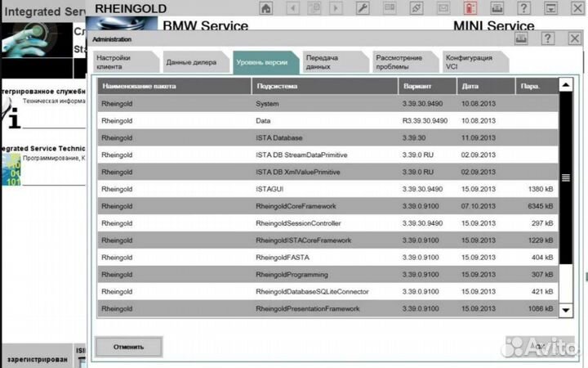Open the Настройки клиента tab

click(x=126, y=62)
